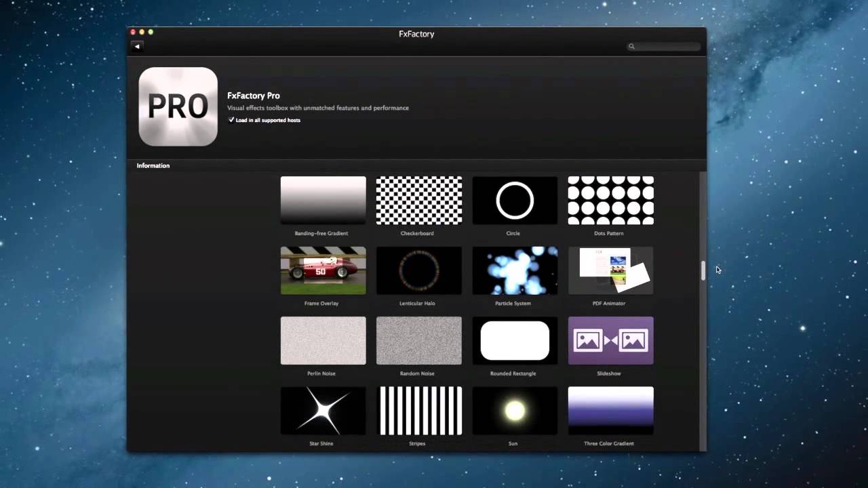The height and width of the screenshot is (488, 868).
Task: Click the Visual effects toolbox description
Action: (x=318, y=108)
